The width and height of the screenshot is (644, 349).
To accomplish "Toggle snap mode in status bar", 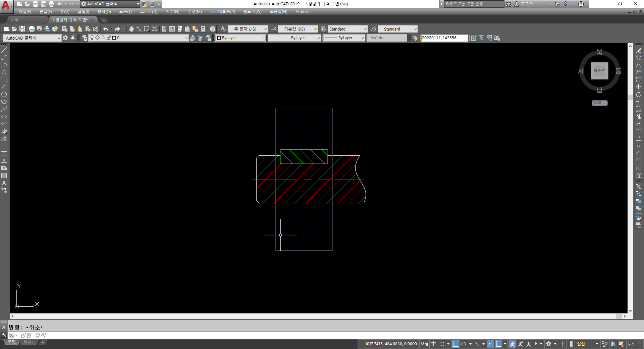I will [x=442, y=344].
